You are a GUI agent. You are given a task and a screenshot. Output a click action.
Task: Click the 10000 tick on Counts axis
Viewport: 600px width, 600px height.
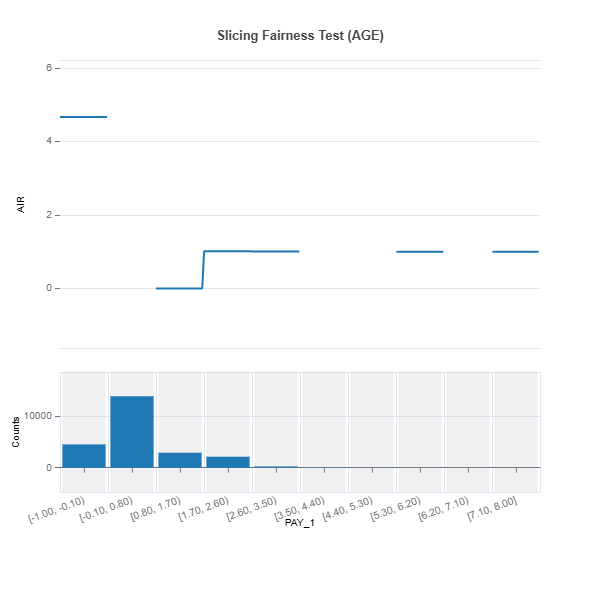tap(38, 416)
